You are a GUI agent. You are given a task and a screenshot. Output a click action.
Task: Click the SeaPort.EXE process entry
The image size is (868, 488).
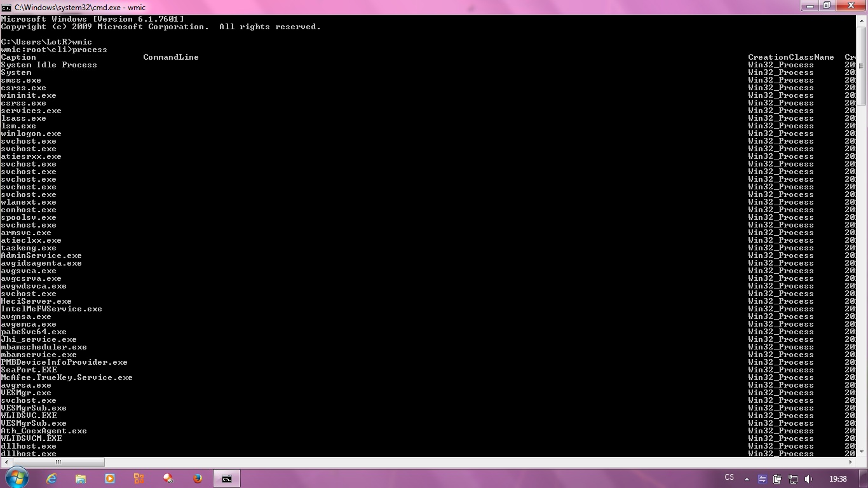(29, 370)
